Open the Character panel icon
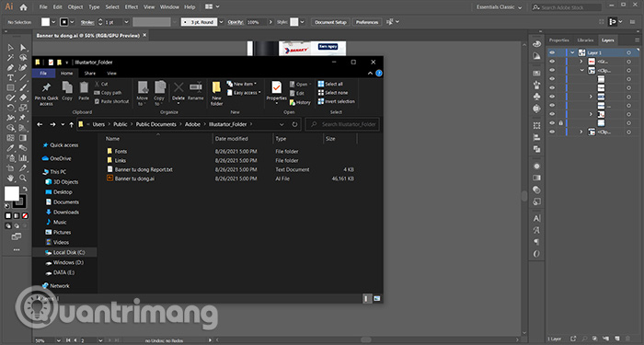644x345 pixels. (x=536, y=219)
